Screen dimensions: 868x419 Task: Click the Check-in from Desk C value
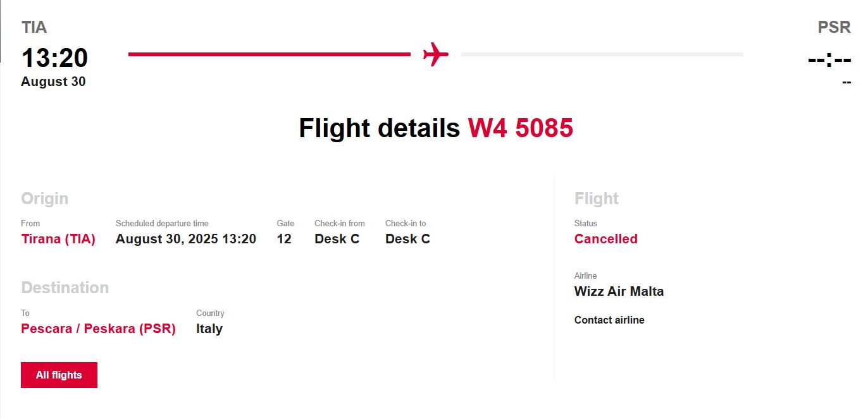coord(337,239)
